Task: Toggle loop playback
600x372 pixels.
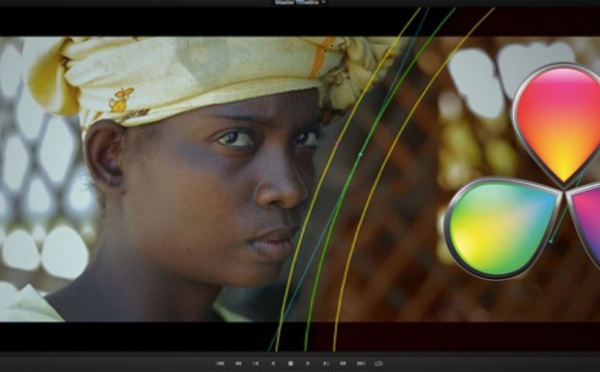Action: 378,363
